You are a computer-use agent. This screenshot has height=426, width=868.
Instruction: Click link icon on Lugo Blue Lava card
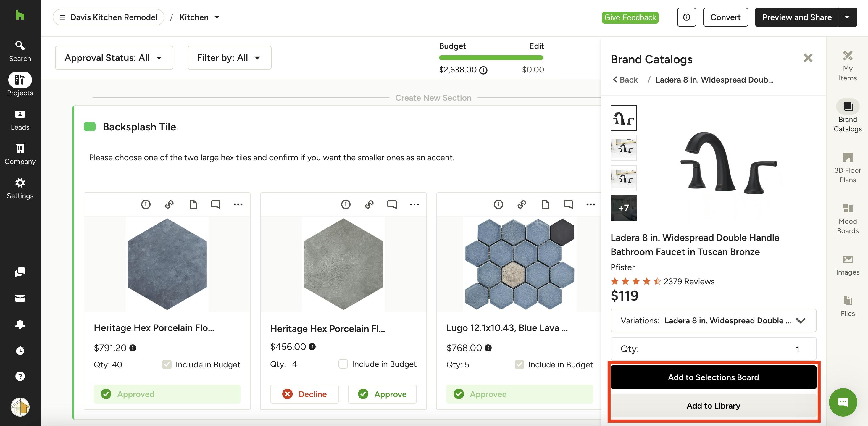coord(522,204)
